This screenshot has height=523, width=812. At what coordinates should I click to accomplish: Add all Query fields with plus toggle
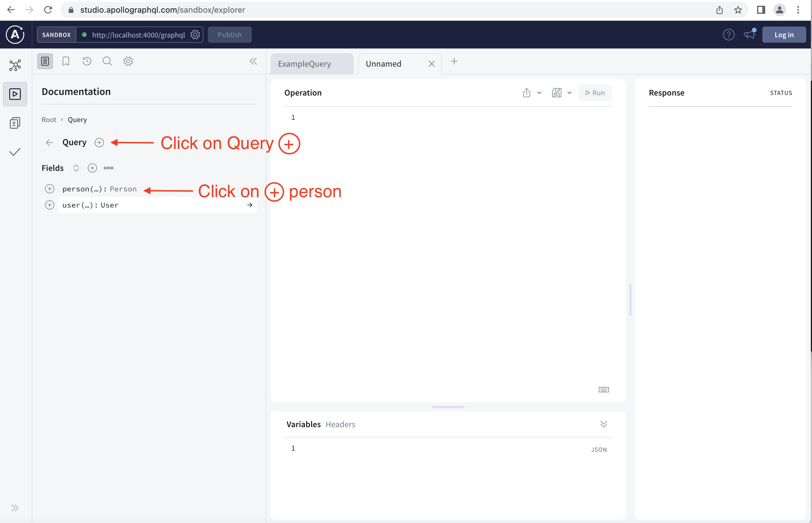(92, 168)
